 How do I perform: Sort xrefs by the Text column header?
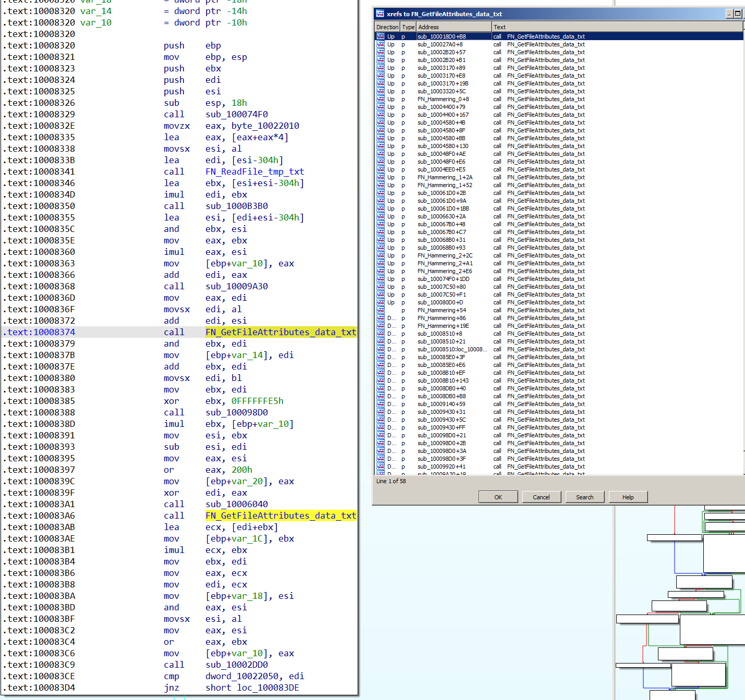(x=617, y=27)
